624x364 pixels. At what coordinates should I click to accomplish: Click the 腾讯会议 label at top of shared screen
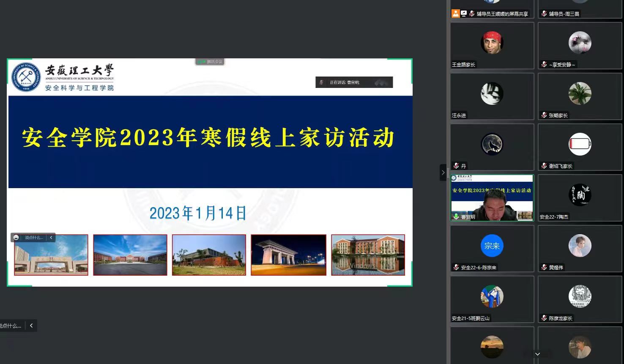click(x=210, y=62)
